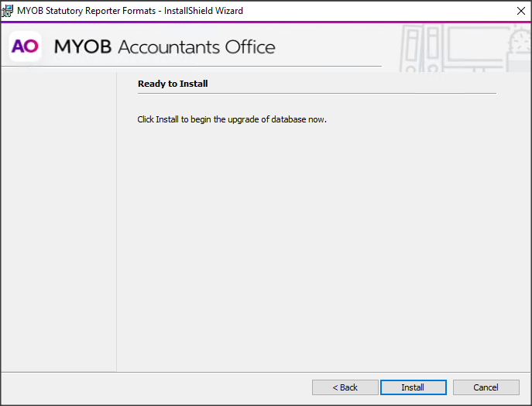Click the Ready to Install heading

tap(173, 84)
